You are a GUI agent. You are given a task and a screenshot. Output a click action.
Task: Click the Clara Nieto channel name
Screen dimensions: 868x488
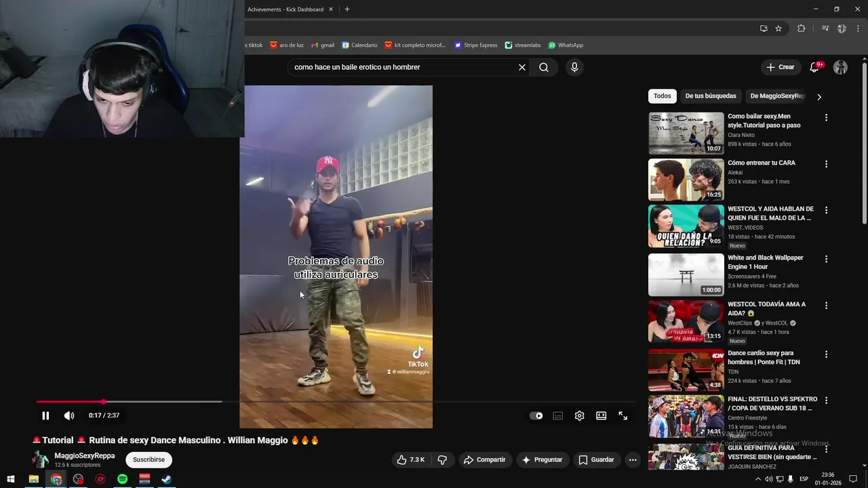pyautogui.click(x=741, y=135)
